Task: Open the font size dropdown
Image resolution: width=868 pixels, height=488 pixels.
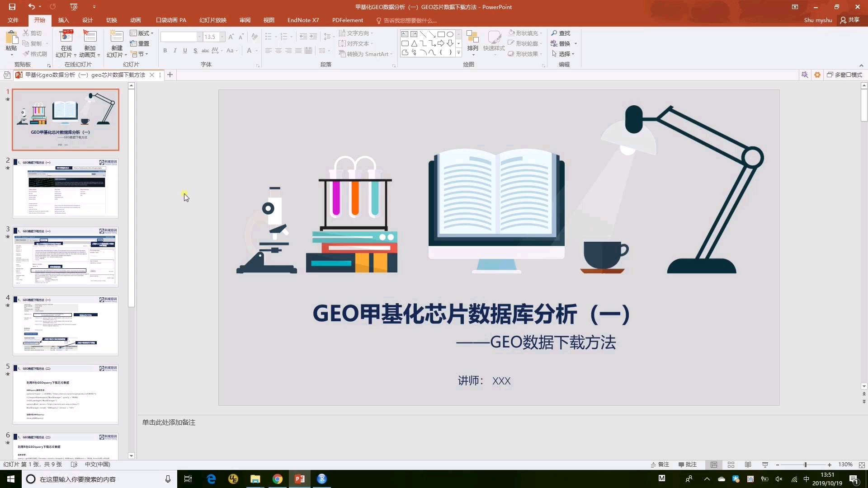Action: click(x=222, y=37)
